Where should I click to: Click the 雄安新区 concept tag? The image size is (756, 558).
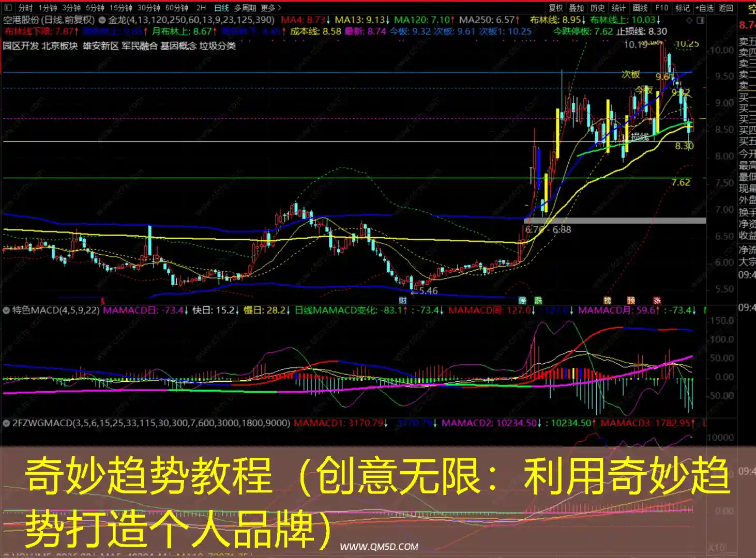101,45
